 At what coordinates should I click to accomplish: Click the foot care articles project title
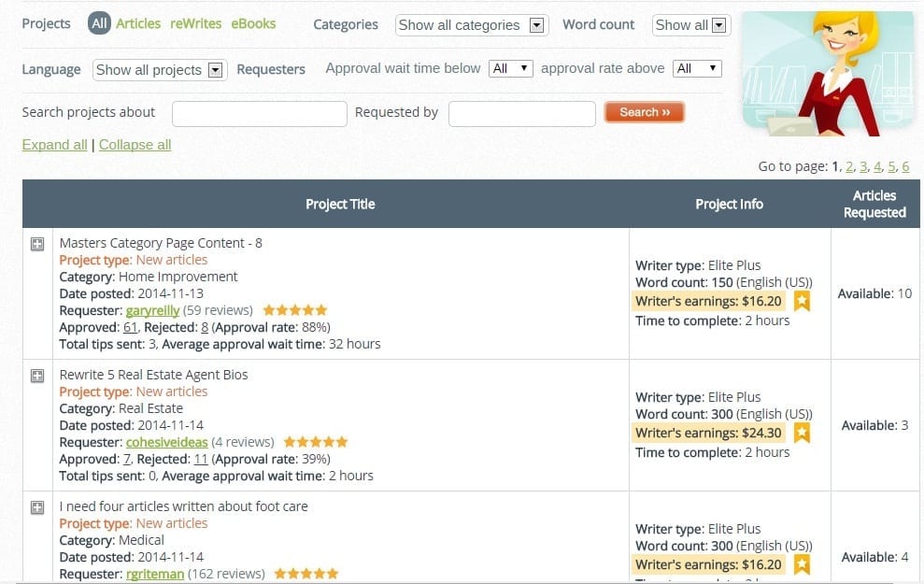(x=184, y=506)
